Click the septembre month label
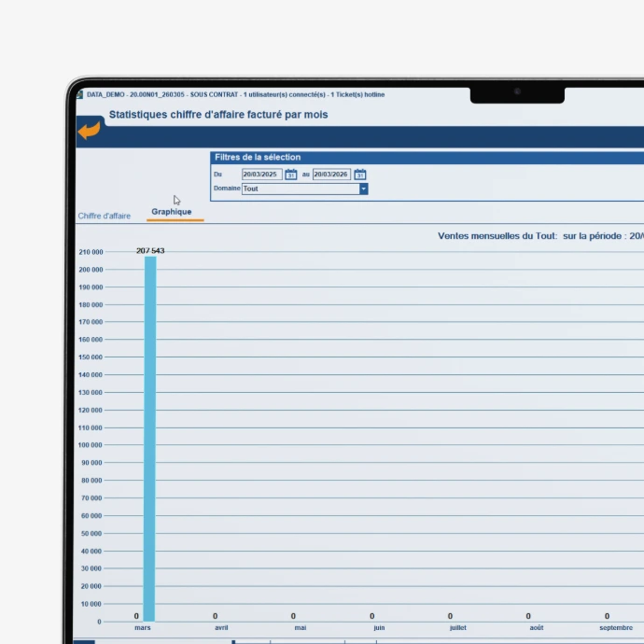 pos(616,627)
